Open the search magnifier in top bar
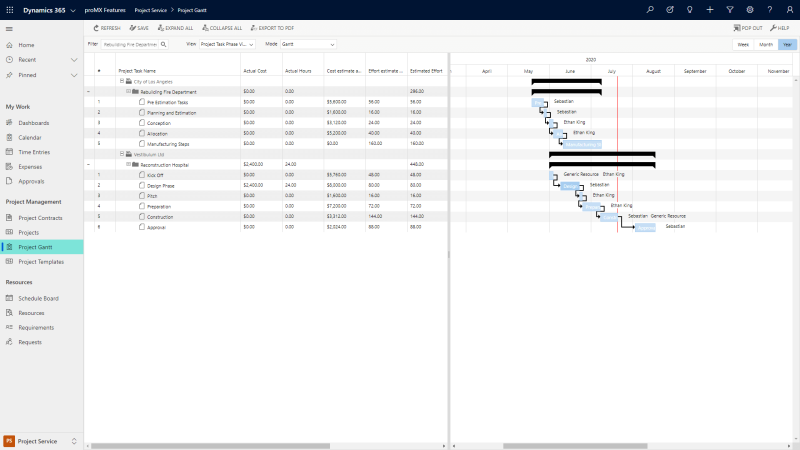 [x=650, y=9]
